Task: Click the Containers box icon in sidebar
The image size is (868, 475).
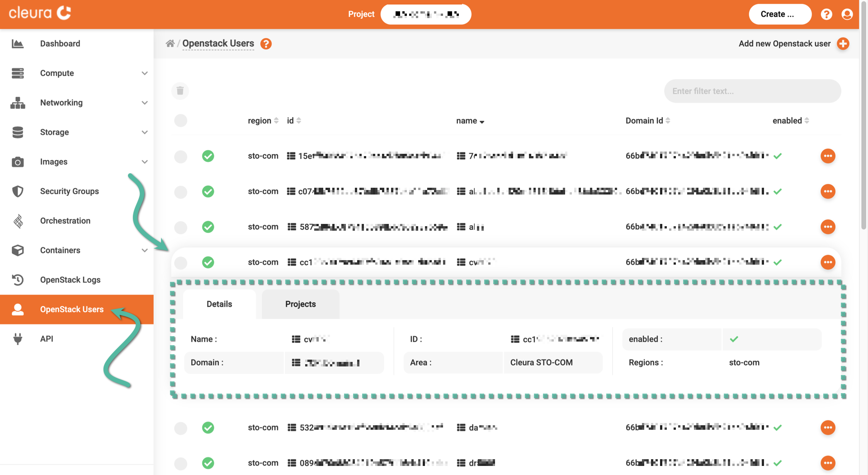Action: tap(18, 250)
